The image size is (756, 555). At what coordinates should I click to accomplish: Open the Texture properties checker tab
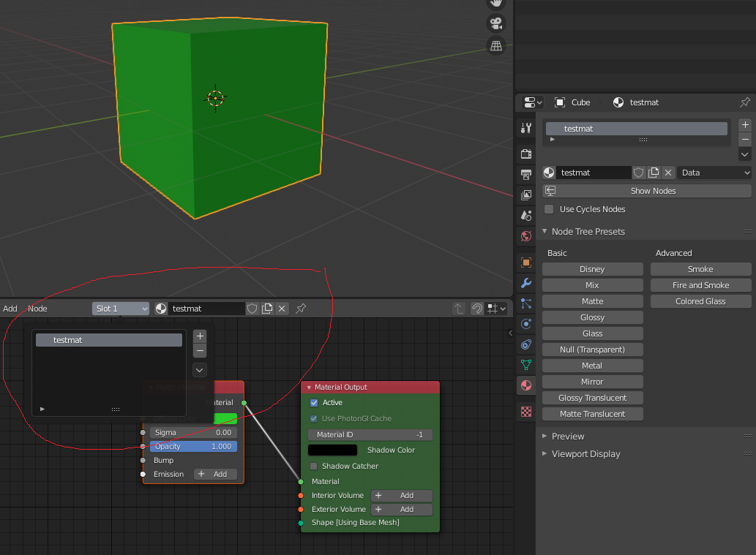[525, 412]
